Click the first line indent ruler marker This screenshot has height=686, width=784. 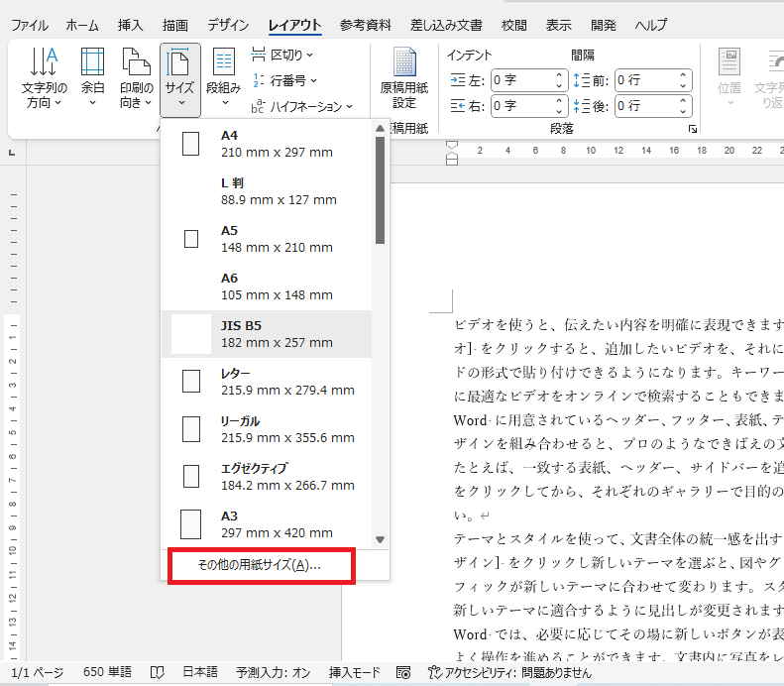point(452,145)
